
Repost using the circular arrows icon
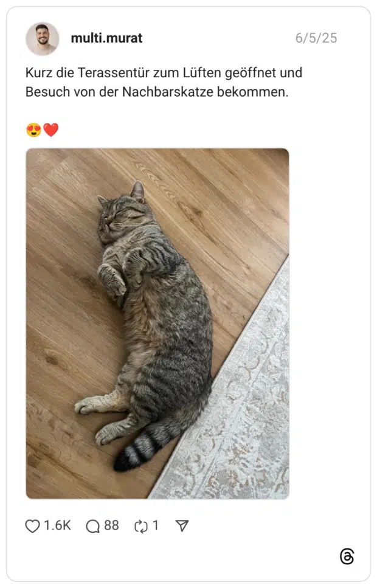[x=141, y=526]
